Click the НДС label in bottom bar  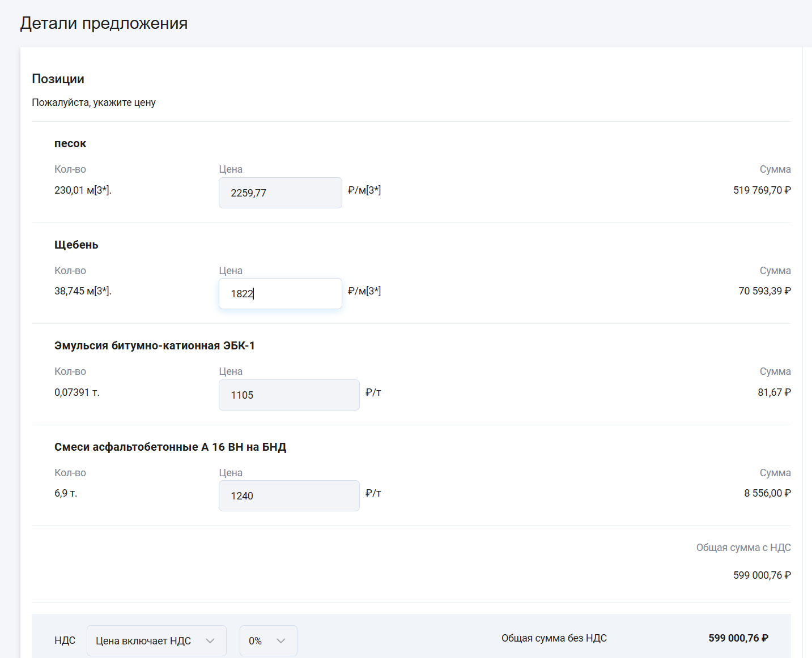point(65,640)
